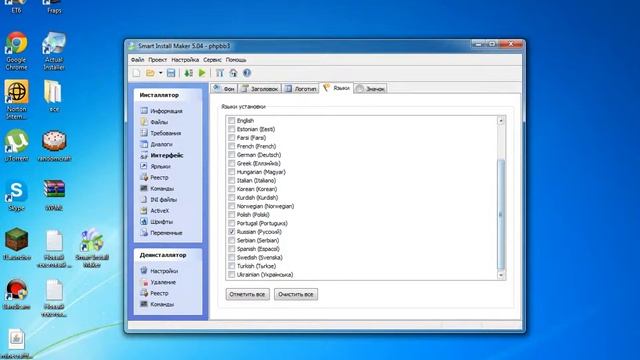Enable Polish (Polski) language

click(x=231, y=215)
